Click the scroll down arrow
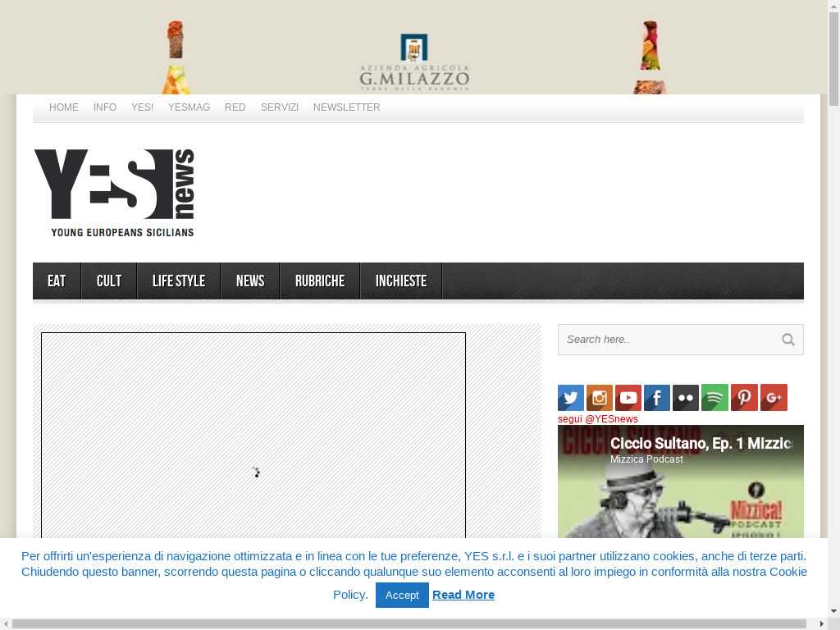This screenshot has height=630, width=840. (x=833, y=611)
